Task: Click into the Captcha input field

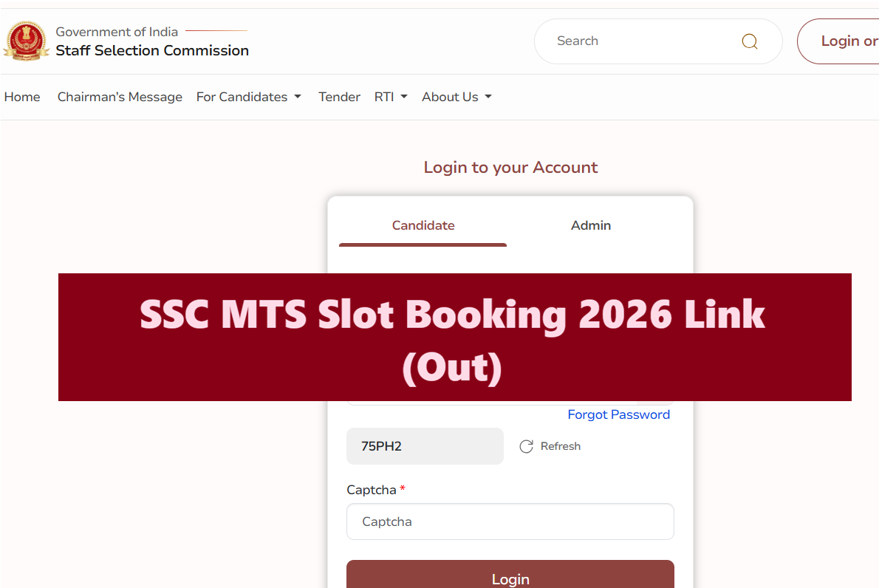Action: pos(510,522)
